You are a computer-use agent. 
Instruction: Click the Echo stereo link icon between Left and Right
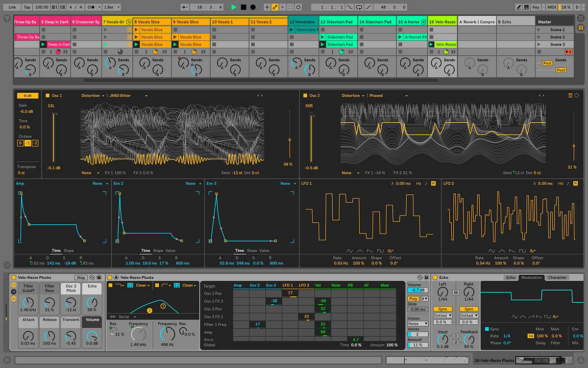[456, 291]
